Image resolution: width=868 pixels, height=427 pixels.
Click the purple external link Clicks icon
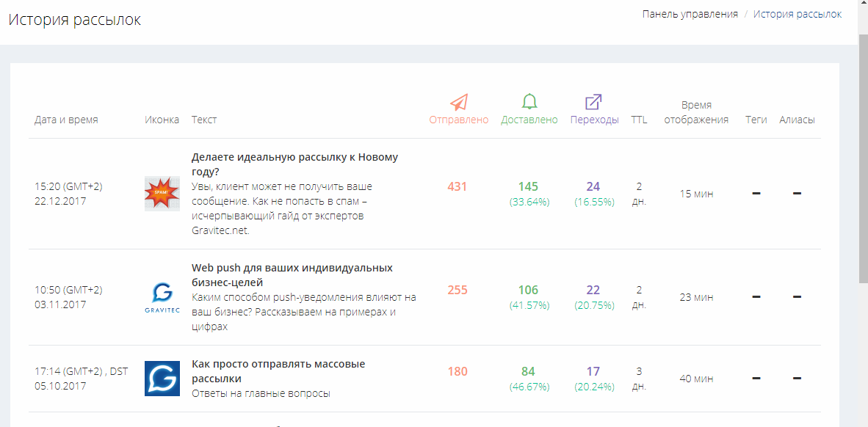593,102
